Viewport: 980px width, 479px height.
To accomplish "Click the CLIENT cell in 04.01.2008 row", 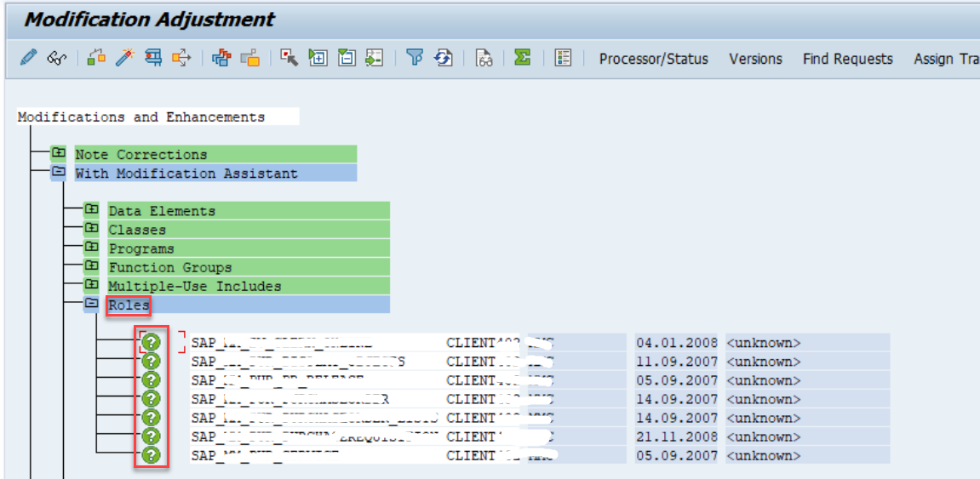I will (x=484, y=342).
